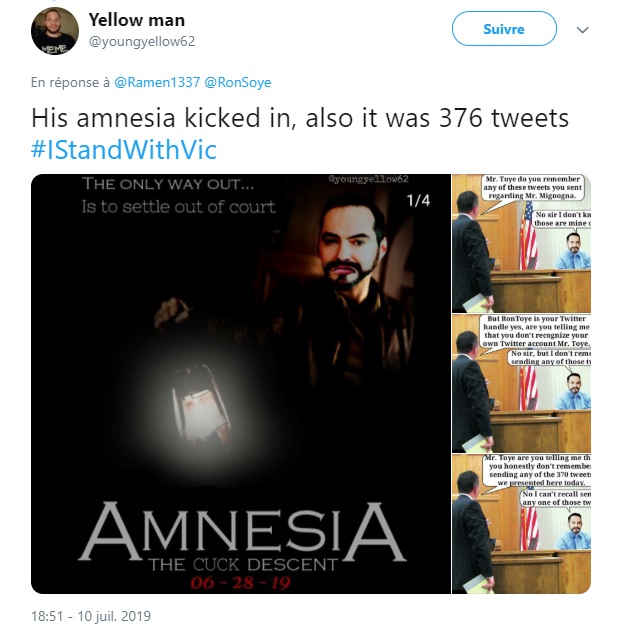Click the En réponse à label
617x638 pixels.
pos(70,82)
